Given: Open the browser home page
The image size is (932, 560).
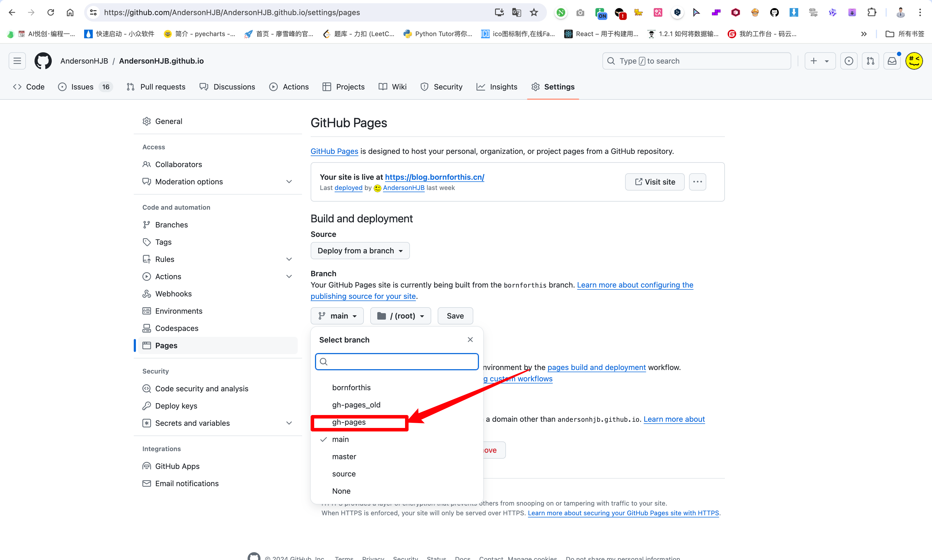Looking at the screenshot, I should click(70, 12).
